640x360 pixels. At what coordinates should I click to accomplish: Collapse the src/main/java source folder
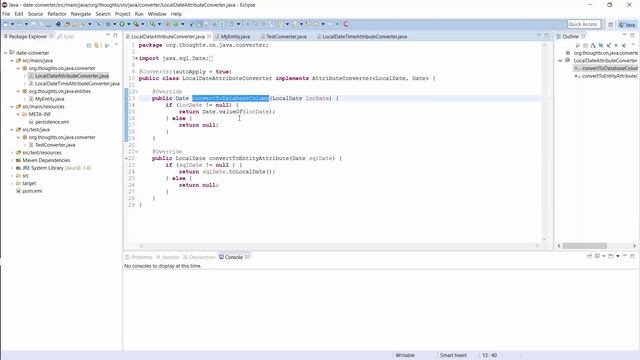pyautogui.click(x=12, y=60)
